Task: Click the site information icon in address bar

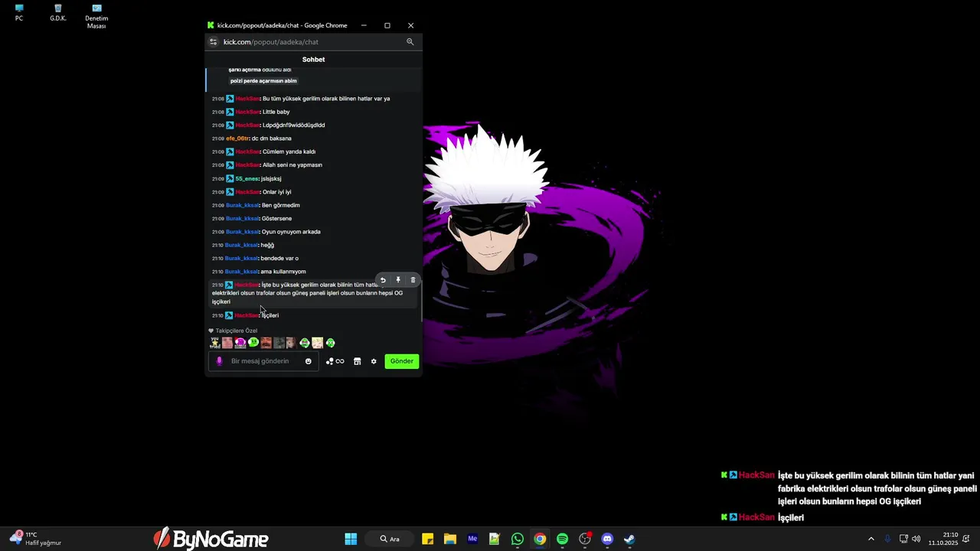Action: coord(214,42)
